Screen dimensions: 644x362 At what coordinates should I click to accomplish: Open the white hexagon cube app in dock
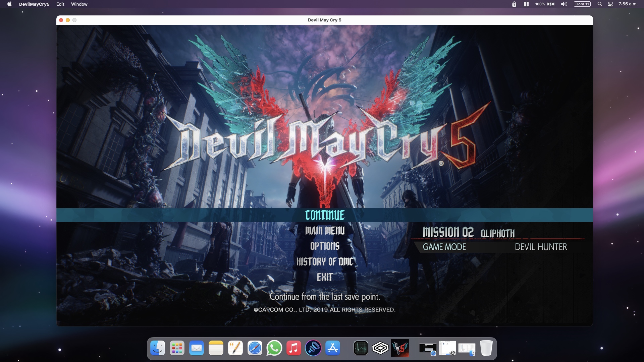pos(380,348)
